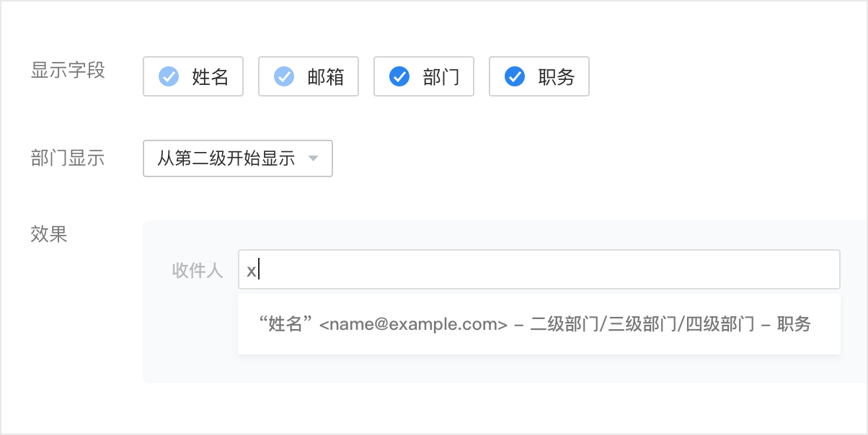Click the blue checkmark icon on 职务
The image size is (868, 435).
click(513, 76)
